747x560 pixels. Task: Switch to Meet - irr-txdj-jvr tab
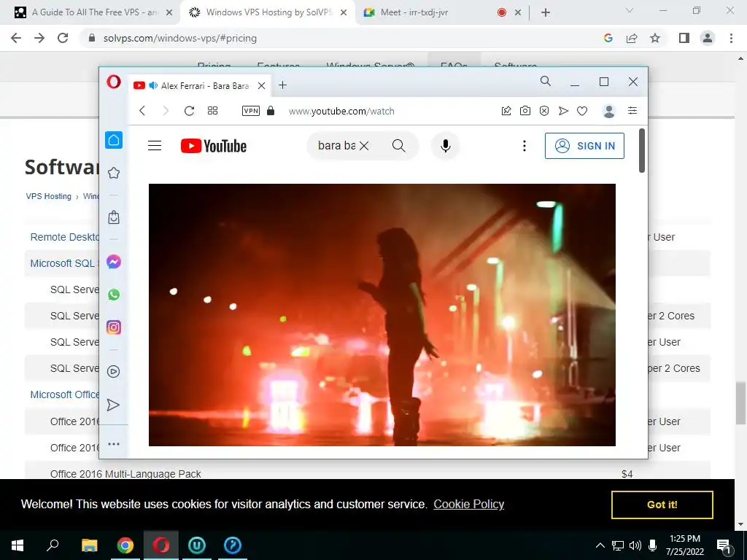click(414, 12)
